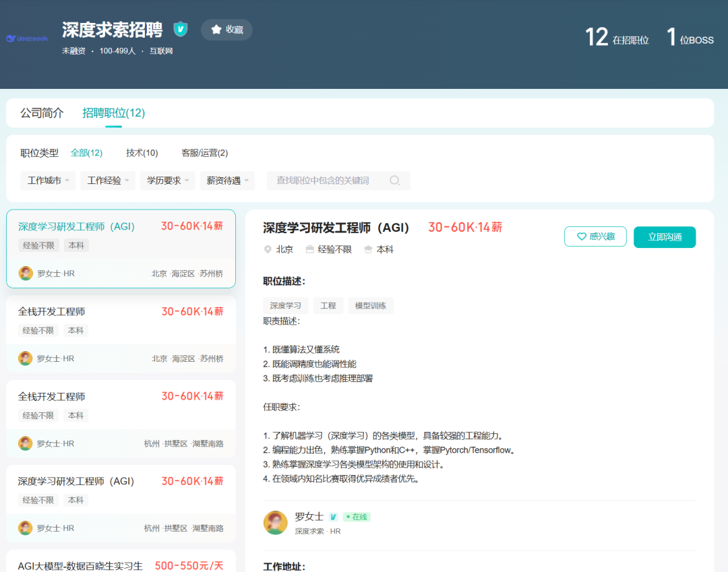Open the 工作经验 dropdown filter
The height and width of the screenshot is (572, 728).
pos(108,181)
